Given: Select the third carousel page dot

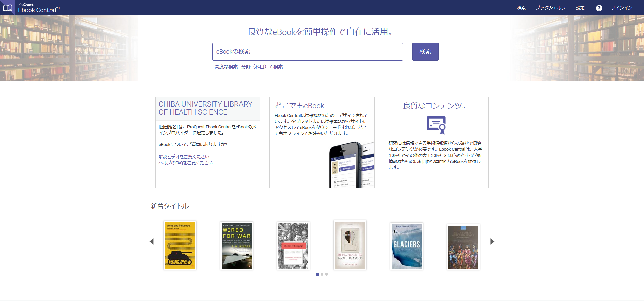Looking at the screenshot, I should (326, 274).
